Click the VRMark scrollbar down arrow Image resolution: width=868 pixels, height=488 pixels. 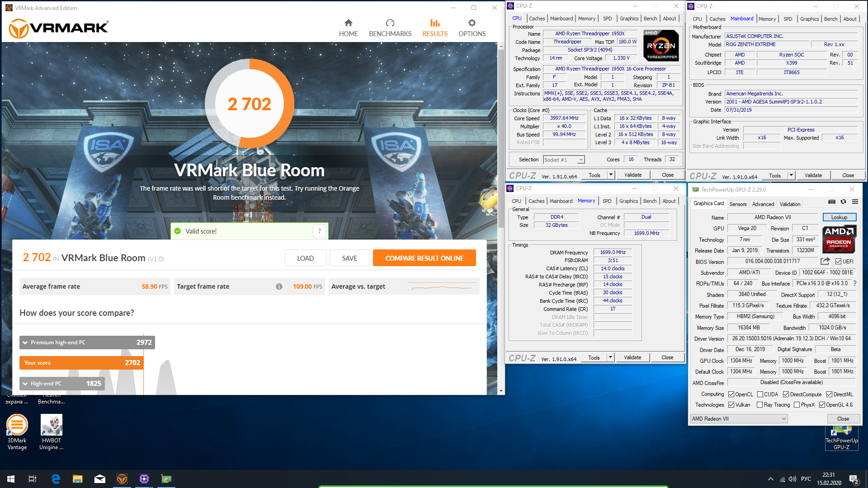click(501, 391)
